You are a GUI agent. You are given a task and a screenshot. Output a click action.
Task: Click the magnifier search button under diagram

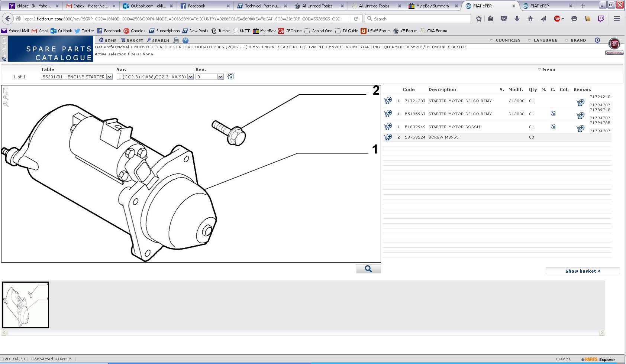[368, 269]
